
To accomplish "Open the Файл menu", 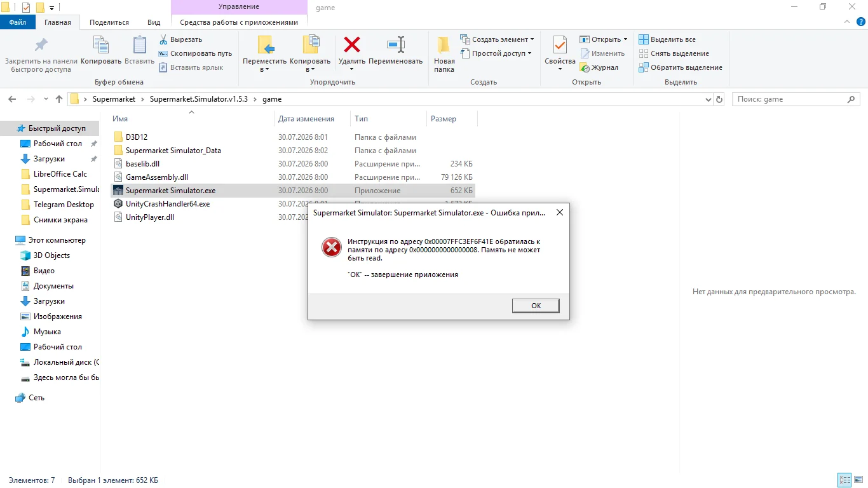I will click(18, 22).
